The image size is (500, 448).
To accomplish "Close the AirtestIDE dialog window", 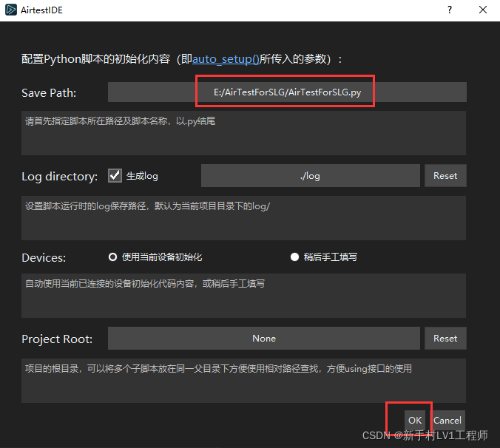I will point(483,10).
